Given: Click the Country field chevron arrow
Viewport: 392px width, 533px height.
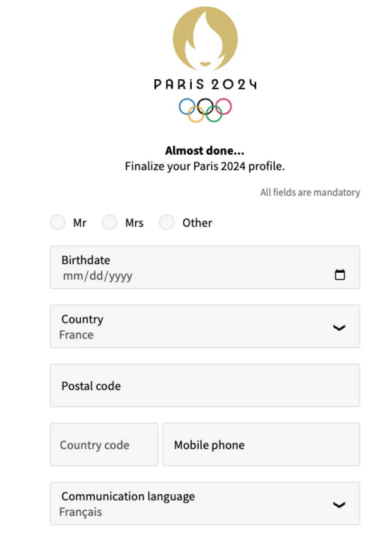Looking at the screenshot, I should [339, 327].
